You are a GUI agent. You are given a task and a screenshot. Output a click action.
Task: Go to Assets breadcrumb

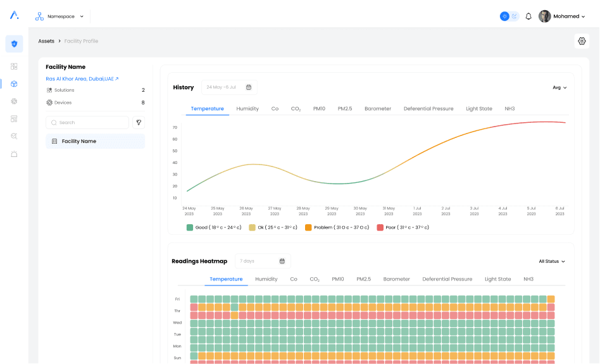46,41
